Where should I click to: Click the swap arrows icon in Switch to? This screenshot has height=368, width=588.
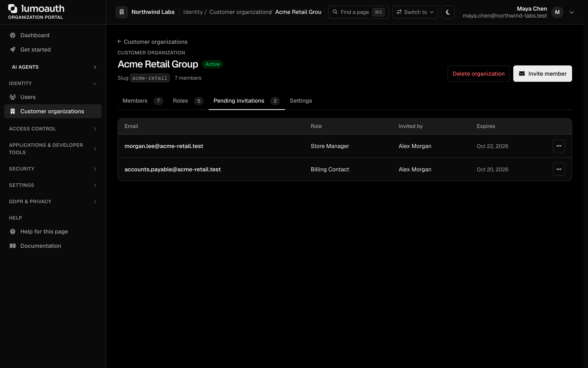pos(399,12)
